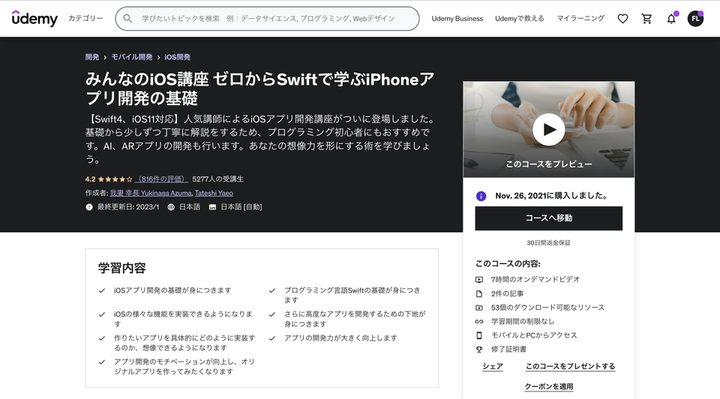Open instructor 我妻 幸長 Yukinaga Azuma
Image resolution: width=720 pixels, height=399 pixels.
click(151, 193)
